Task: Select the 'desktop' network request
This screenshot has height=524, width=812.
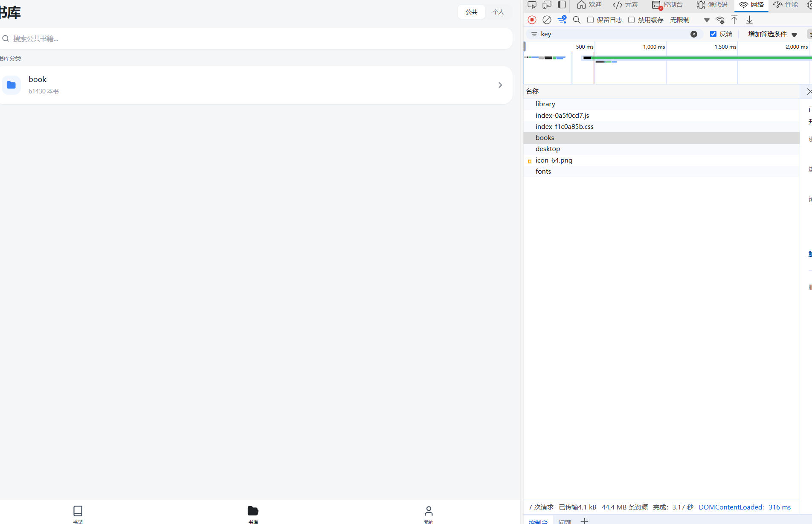Action: [661, 148]
